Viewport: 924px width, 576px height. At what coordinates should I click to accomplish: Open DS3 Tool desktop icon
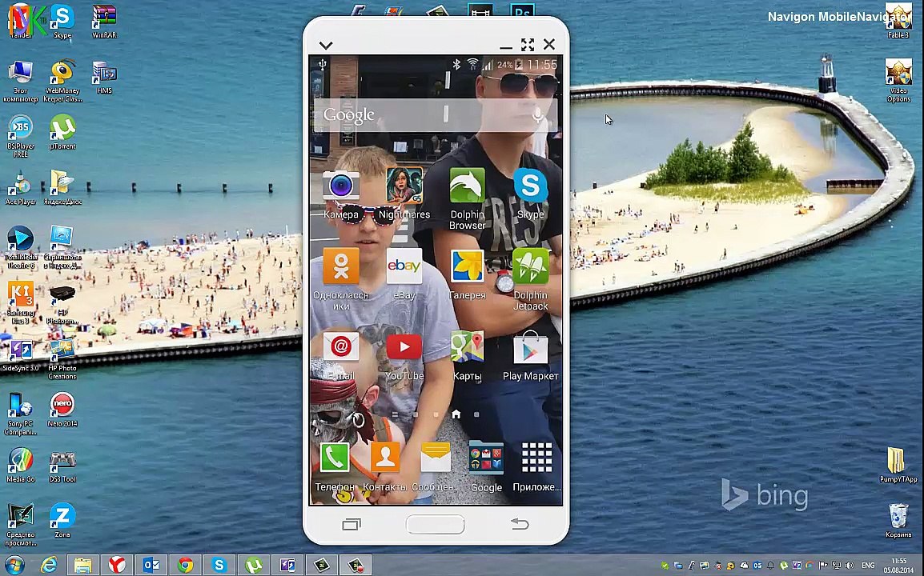tap(62, 466)
